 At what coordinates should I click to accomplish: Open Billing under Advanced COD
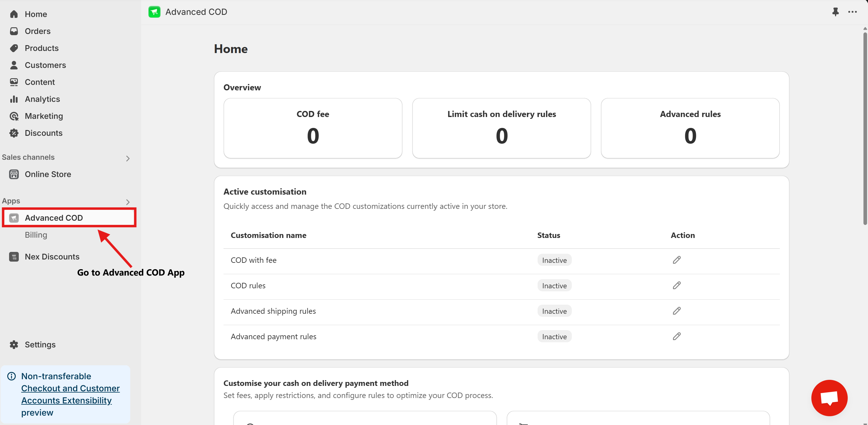point(36,235)
